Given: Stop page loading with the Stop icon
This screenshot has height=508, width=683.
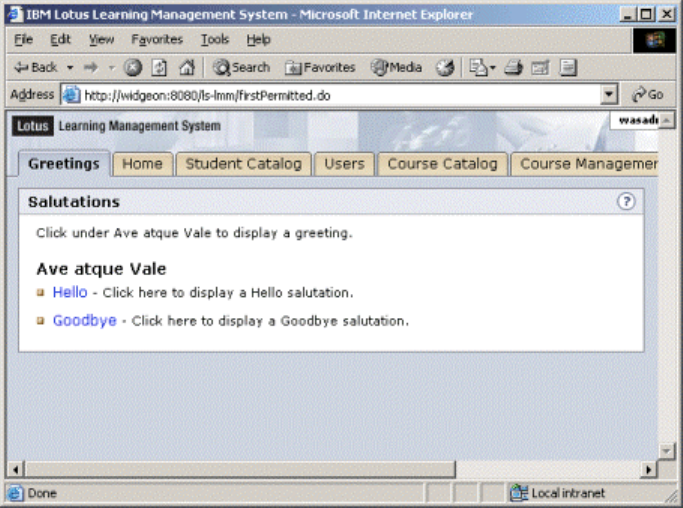Looking at the screenshot, I should click(133, 68).
